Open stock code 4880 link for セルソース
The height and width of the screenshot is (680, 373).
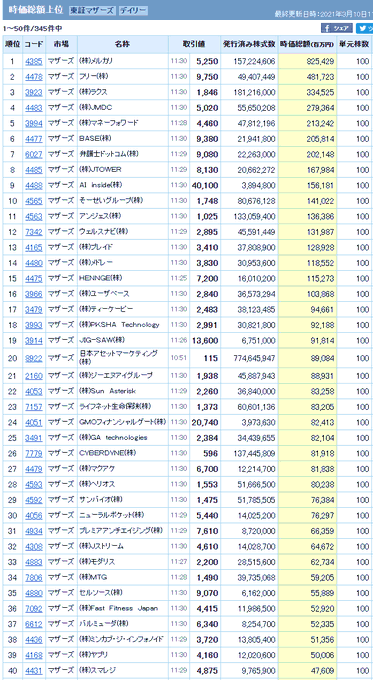(33, 593)
